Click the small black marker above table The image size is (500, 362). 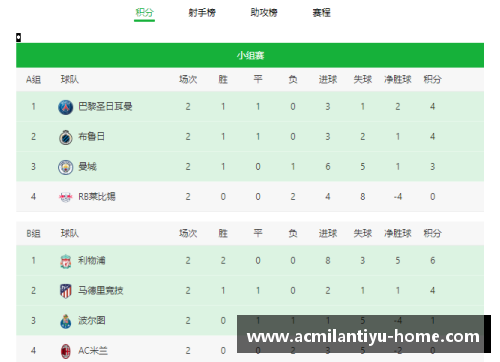[19, 37]
